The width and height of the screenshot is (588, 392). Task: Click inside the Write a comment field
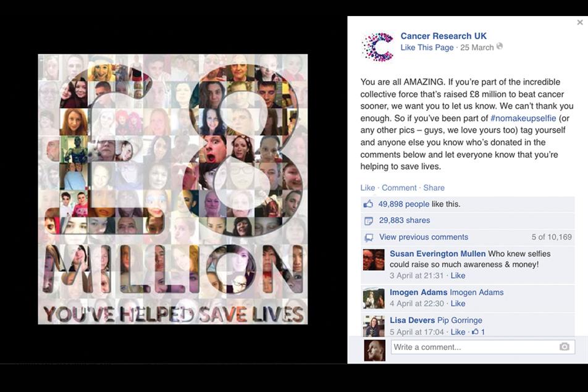click(482, 347)
